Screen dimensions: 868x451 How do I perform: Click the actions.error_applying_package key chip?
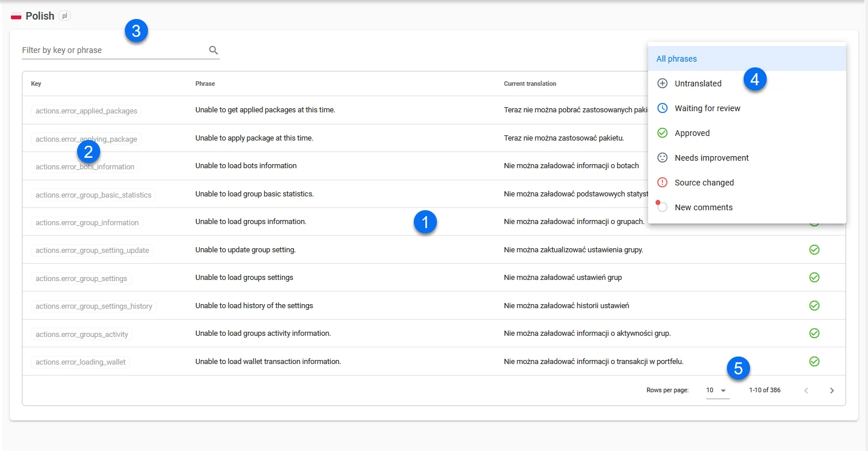[86, 139]
